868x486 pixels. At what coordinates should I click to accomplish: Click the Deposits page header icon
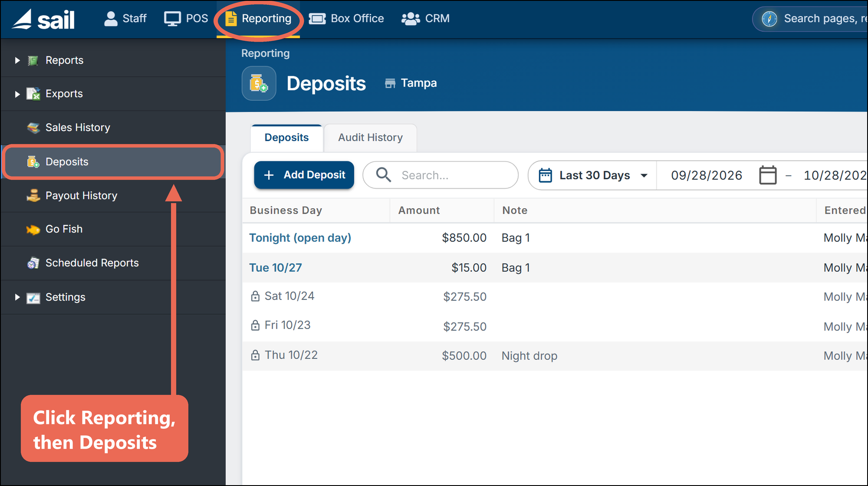tap(259, 83)
